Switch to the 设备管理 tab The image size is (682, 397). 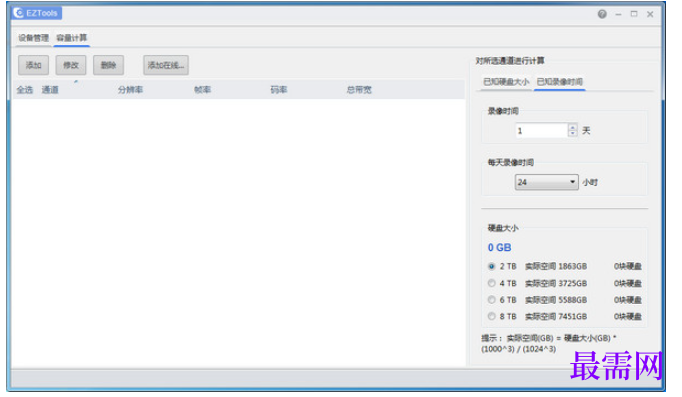(33, 38)
